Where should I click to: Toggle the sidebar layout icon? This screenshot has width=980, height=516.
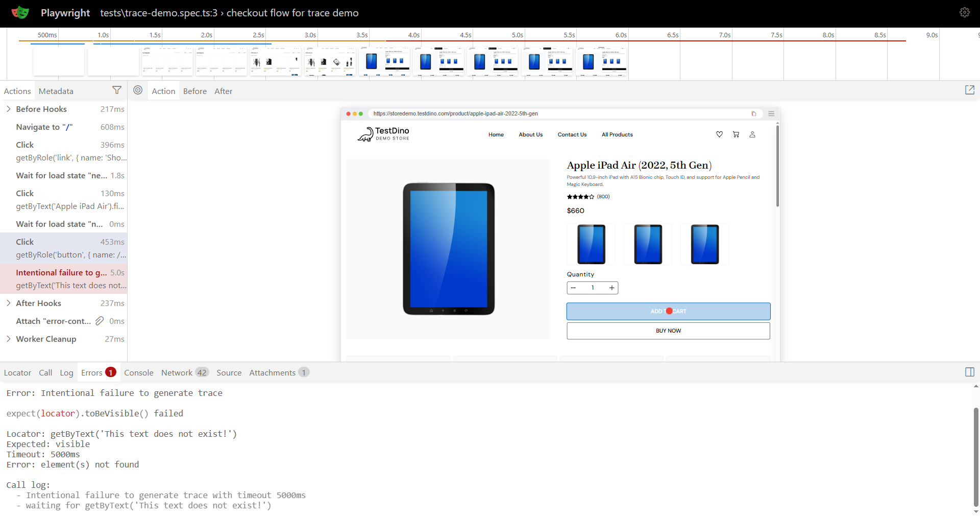point(969,372)
